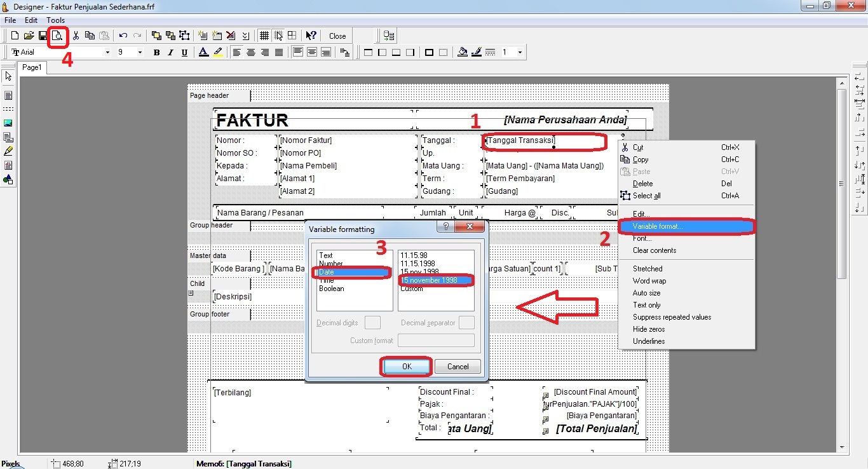Select the Insert Picture tool

coord(8,123)
